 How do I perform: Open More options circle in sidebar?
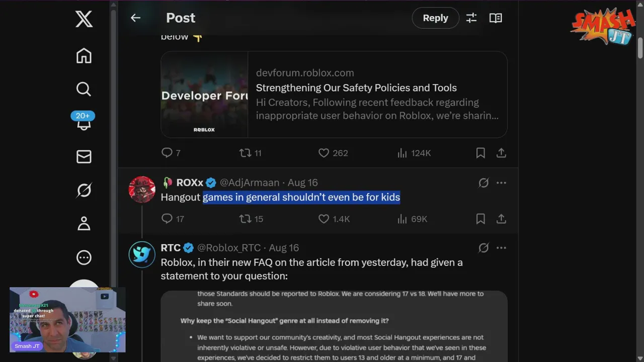click(84, 257)
